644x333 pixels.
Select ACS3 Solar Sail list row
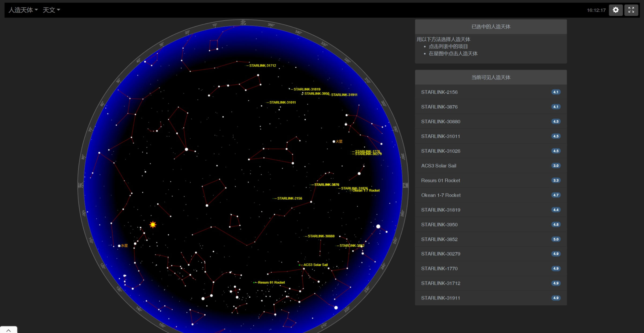pos(491,166)
